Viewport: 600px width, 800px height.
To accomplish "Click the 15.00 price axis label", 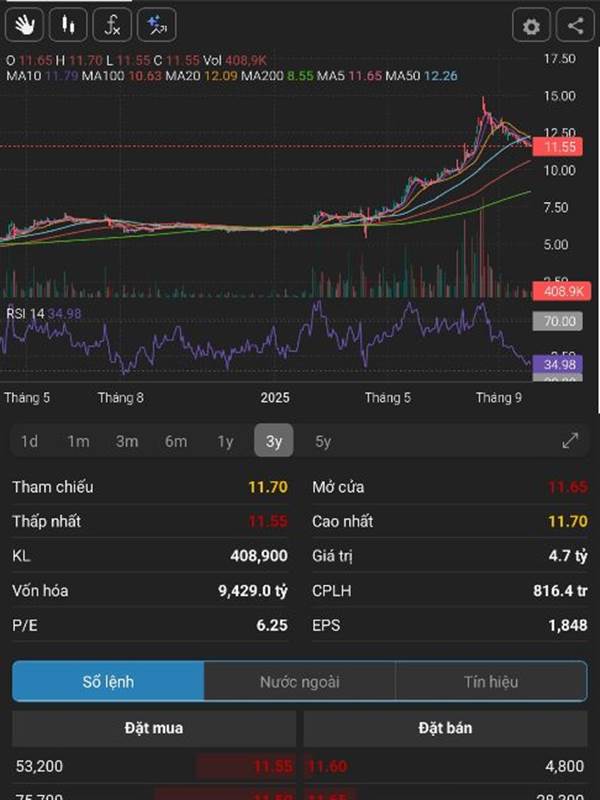I will pos(559,96).
